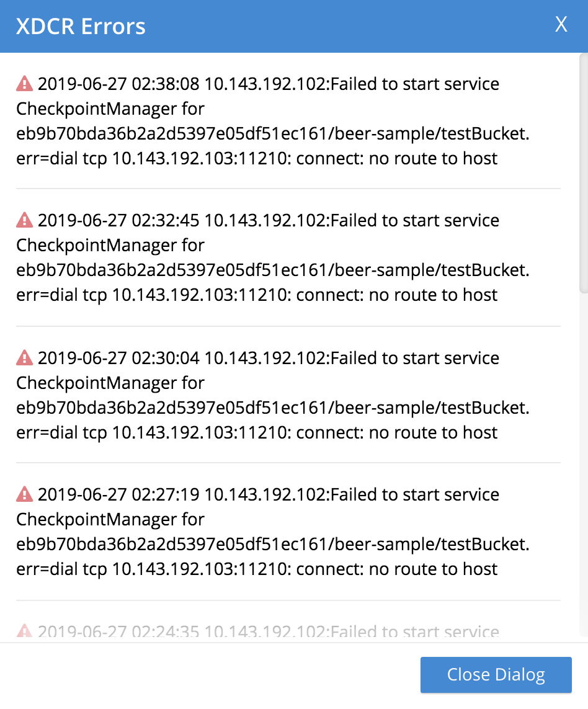Screen dimensions: 588x709
Task: Click the X to dismiss the XDCR Errors dialog
Action: [x=561, y=25]
